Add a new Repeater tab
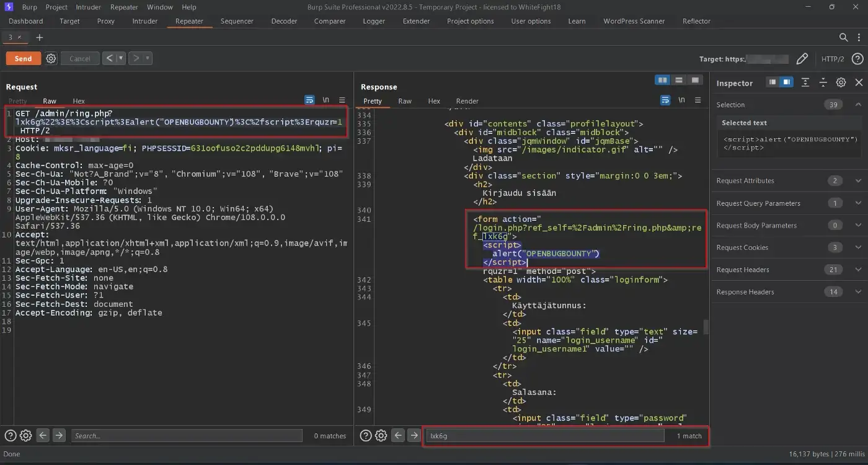868x465 pixels. coord(40,38)
